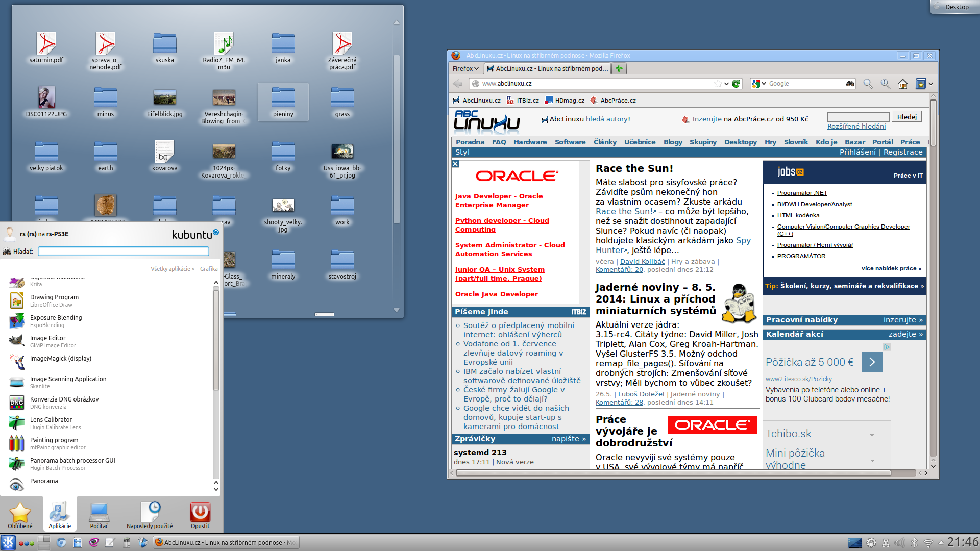
Task: Open Painting program mtPaint
Action: pos(110,443)
